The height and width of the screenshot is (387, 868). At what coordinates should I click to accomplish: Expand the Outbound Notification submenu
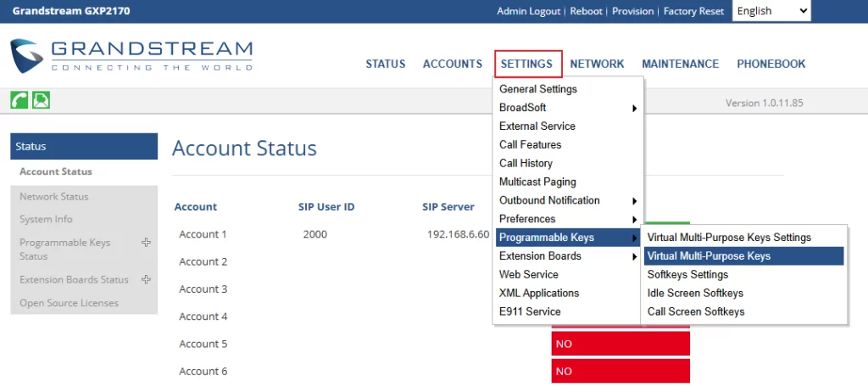click(x=569, y=200)
